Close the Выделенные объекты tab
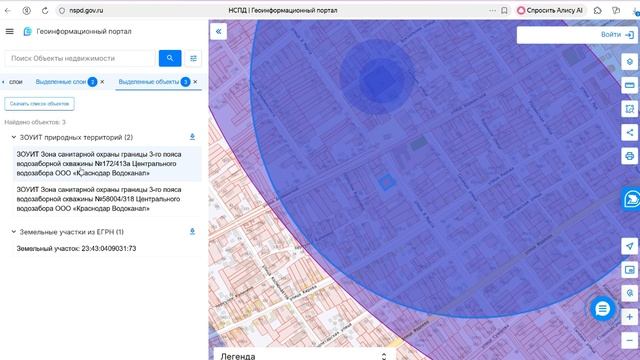 coord(196,82)
